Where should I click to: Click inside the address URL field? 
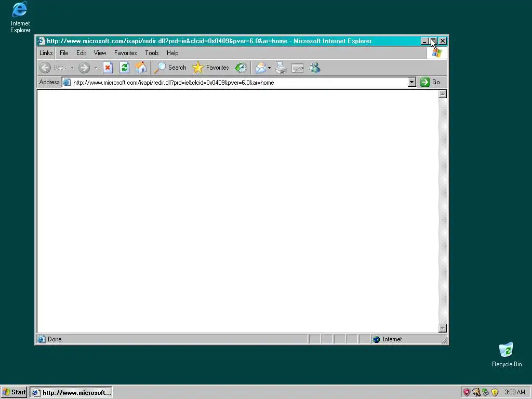(x=239, y=83)
